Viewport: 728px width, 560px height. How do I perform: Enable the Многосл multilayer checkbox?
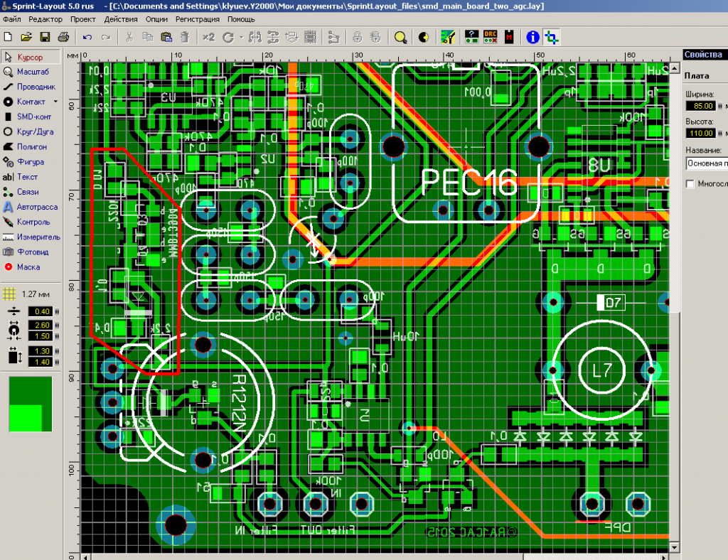[x=690, y=184]
